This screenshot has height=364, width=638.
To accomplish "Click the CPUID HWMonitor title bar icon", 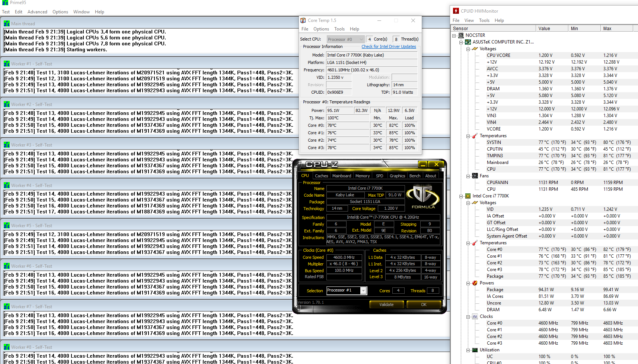I will pos(456,11).
